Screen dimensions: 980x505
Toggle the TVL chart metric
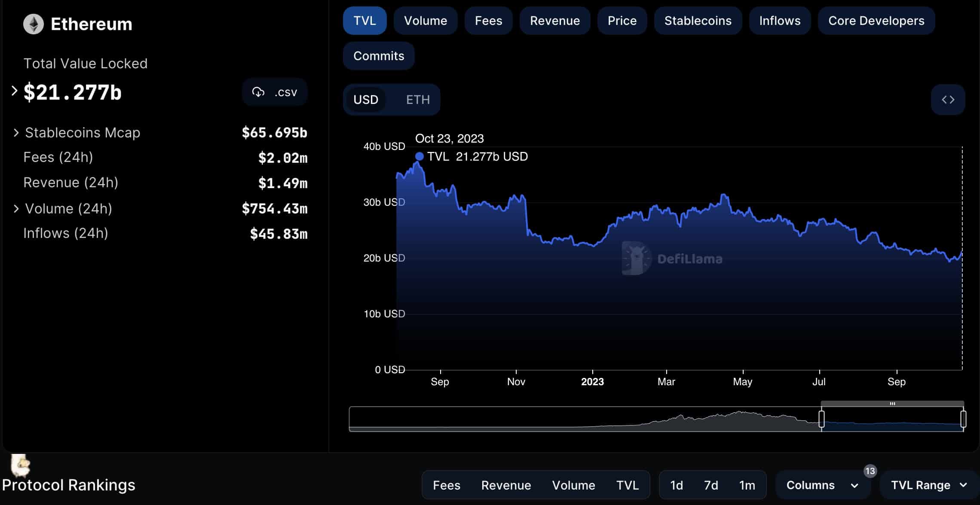click(x=364, y=21)
